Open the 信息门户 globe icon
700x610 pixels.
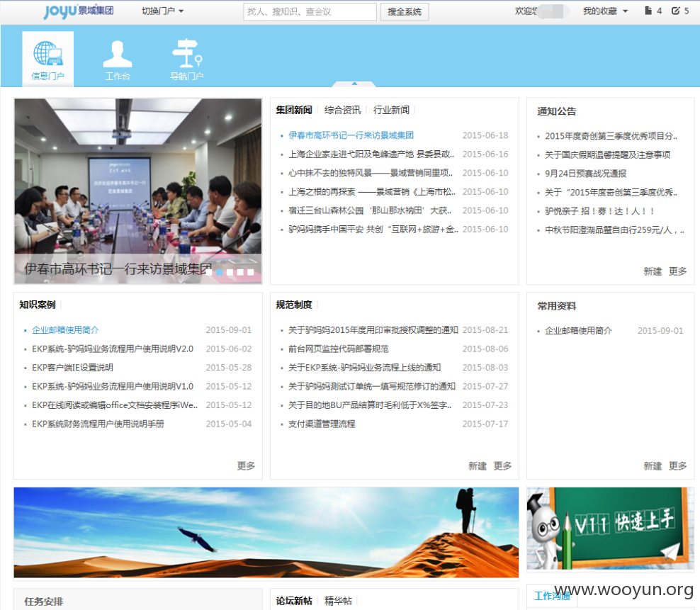[x=47, y=59]
